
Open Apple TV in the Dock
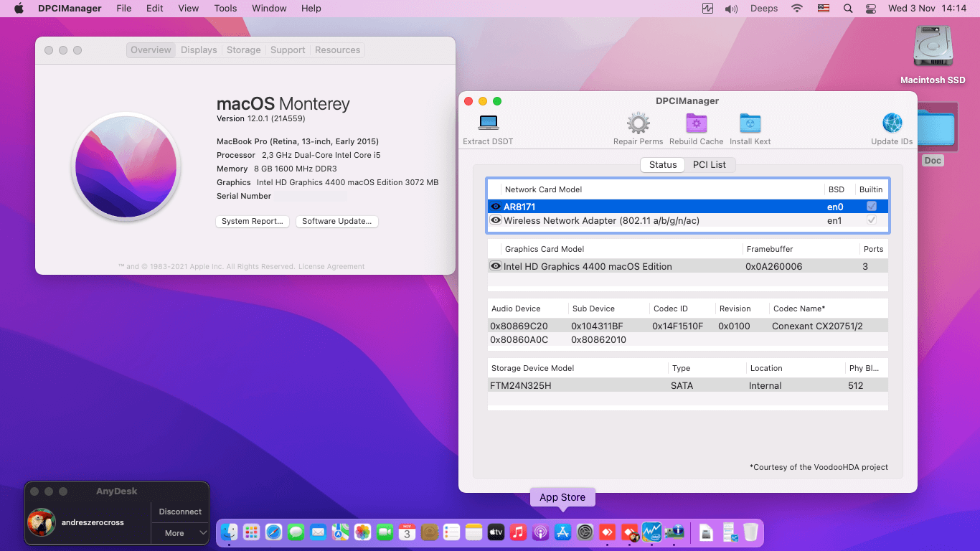click(496, 532)
